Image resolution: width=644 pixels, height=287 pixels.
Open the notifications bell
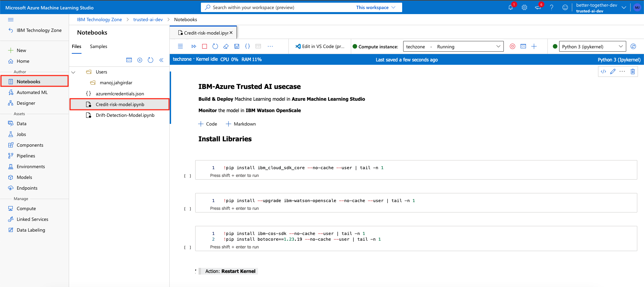click(511, 7)
